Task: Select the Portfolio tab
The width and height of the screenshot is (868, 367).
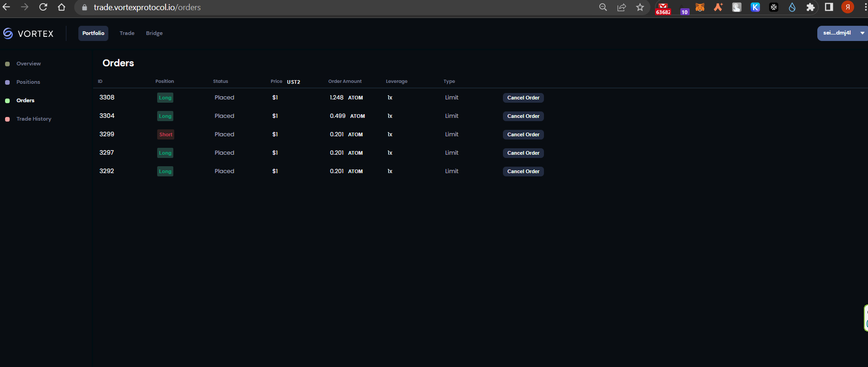Action: pyautogui.click(x=93, y=33)
